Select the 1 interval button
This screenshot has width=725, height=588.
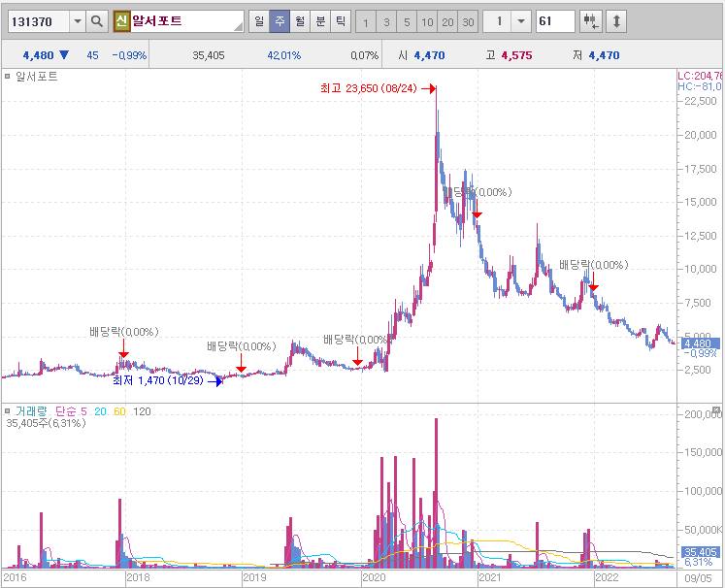[x=366, y=21]
